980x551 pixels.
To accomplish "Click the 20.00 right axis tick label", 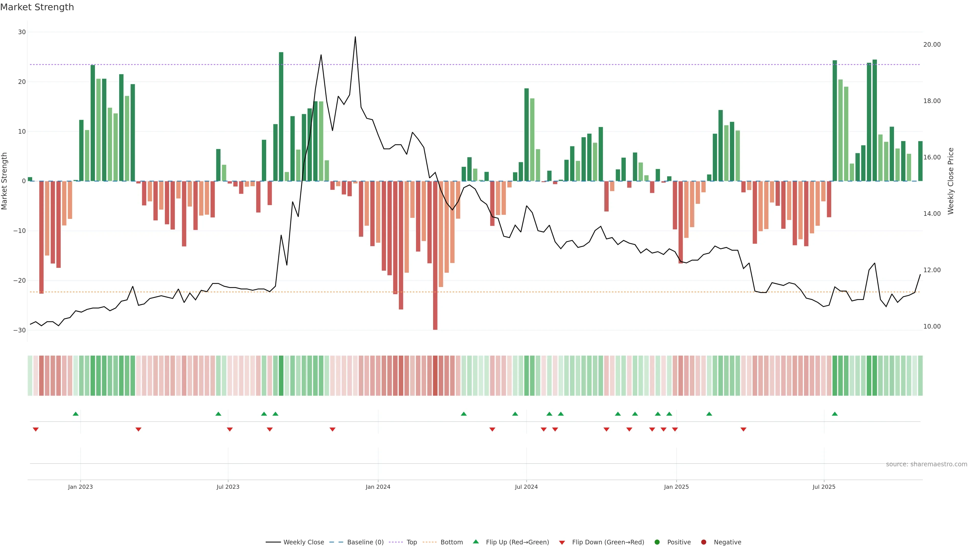I will click(x=932, y=44).
